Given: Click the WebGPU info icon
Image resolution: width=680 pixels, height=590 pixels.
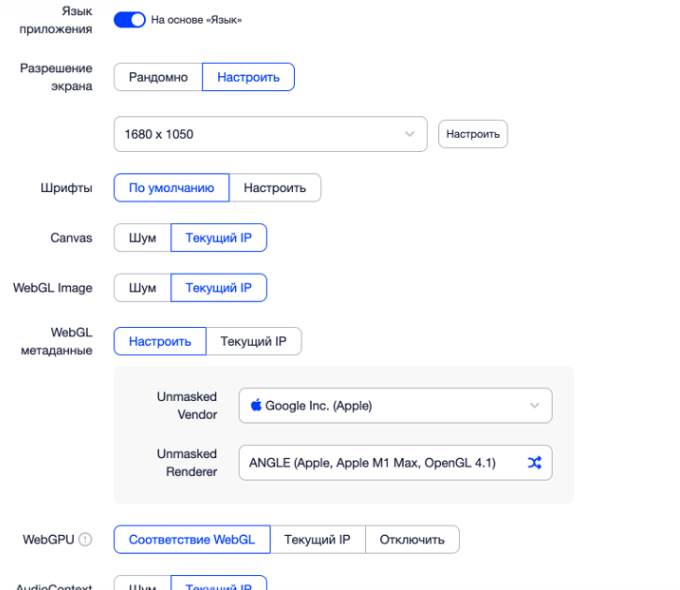Looking at the screenshot, I should coord(85,540).
